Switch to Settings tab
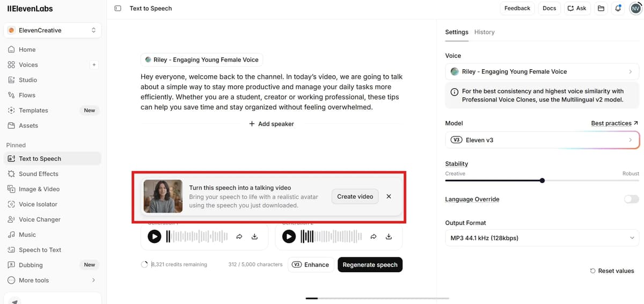The image size is (644, 304). [x=457, y=32]
